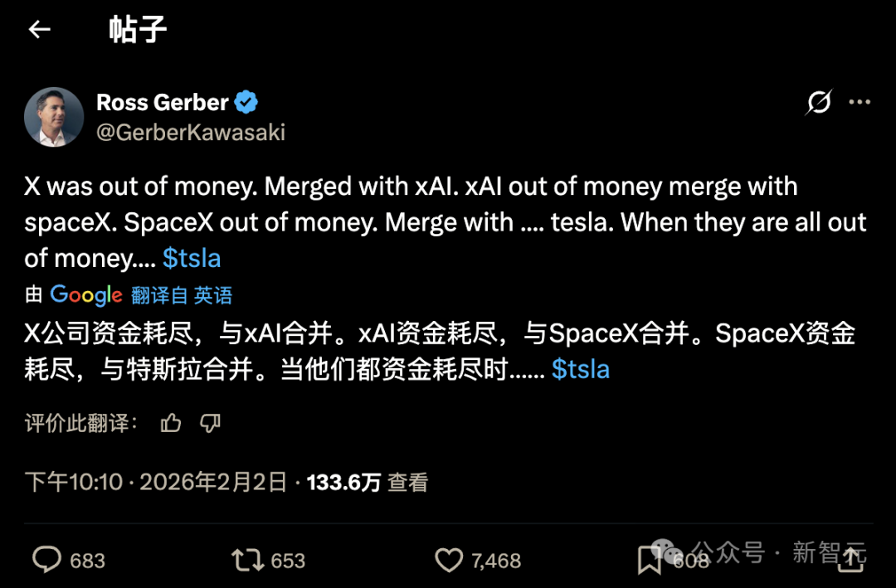
Task: Rate the translation with thumbs down
Action: [x=211, y=424]
